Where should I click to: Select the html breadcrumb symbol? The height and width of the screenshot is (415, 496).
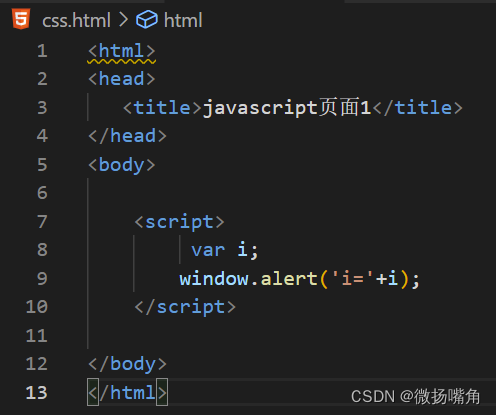click(183, 20)
